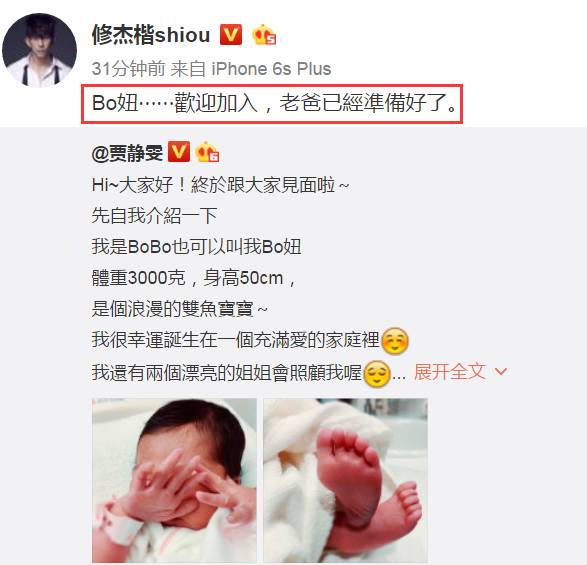Viewport: 587px width, 565px height.
Task: Click the line 體重3000克，身高50cm
Action: 194,278
